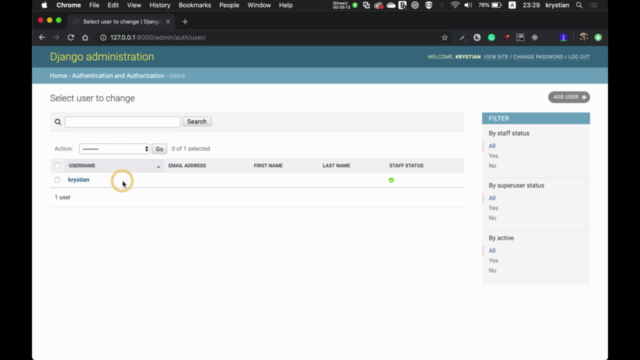640x360 pixels.
Task: Go back with browser back arrow
Action: point(42,38)
